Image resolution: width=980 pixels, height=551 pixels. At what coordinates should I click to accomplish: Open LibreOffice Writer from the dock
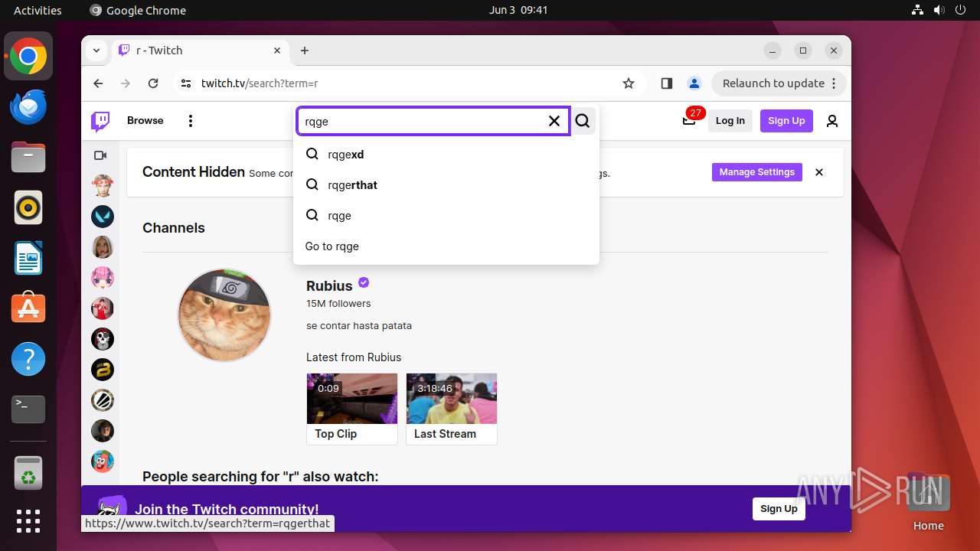click(x=28, y=258)
